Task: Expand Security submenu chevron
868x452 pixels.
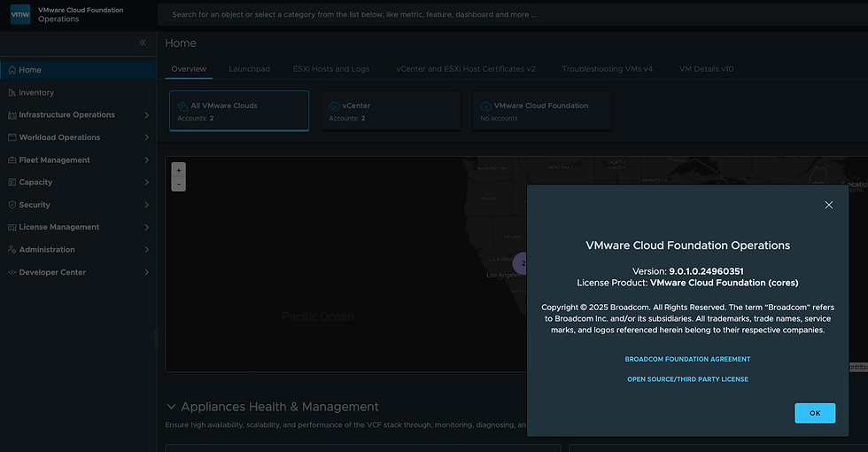Action: pos(147,205)
